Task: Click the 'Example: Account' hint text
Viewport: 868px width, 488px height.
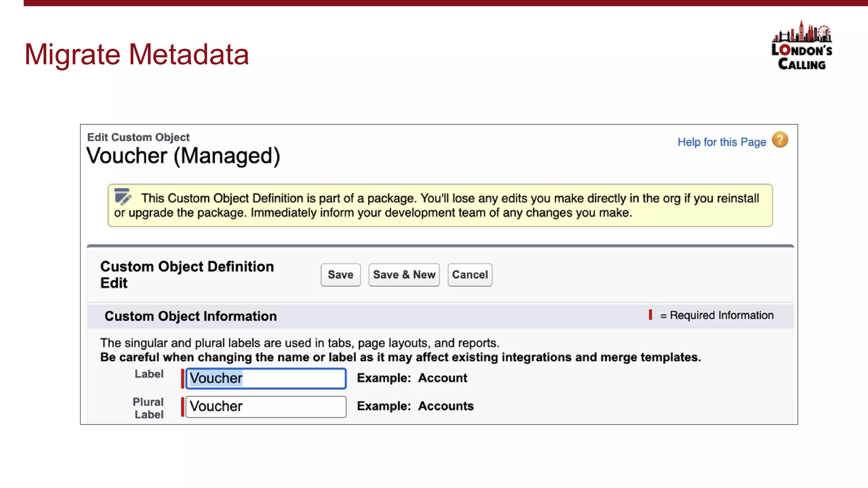Action: coord(412,378)
